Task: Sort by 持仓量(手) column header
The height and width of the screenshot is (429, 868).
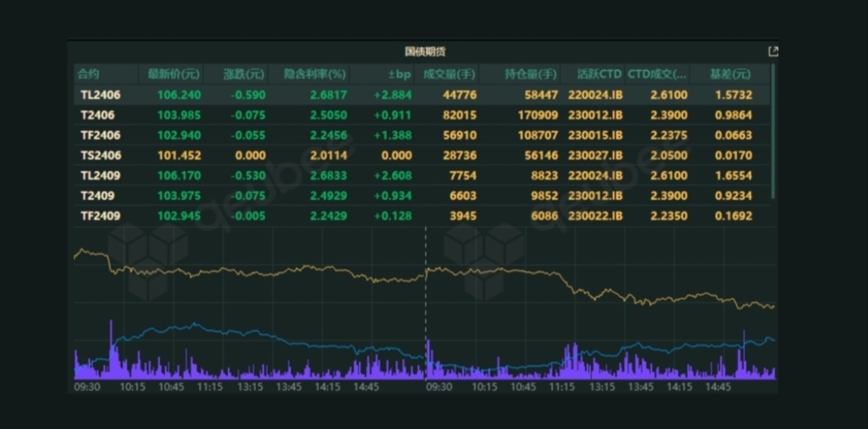Action: (530, 75)
